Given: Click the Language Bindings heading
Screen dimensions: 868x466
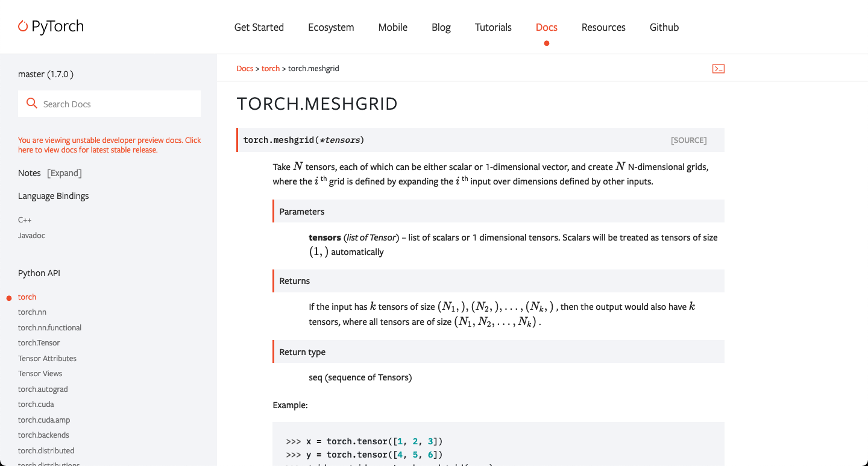Looking at the screenshot, I should (54, 196).
